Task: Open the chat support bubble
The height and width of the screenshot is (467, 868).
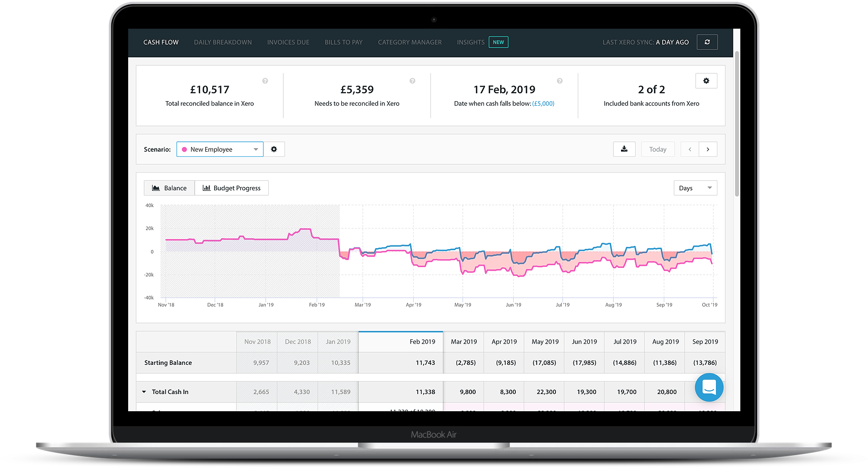Action: [x=709, y=387]
